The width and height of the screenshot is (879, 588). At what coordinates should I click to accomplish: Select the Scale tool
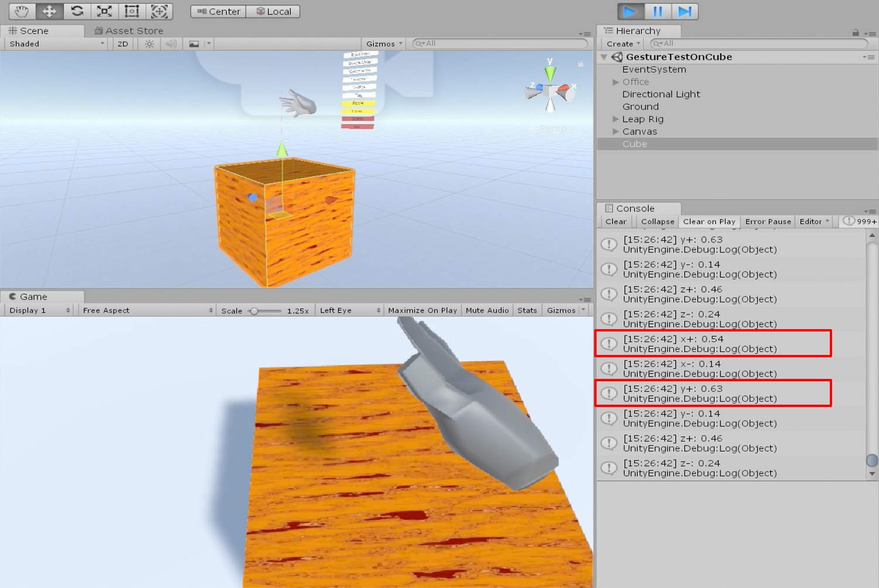pyautogui.click(x=104, y=11)
